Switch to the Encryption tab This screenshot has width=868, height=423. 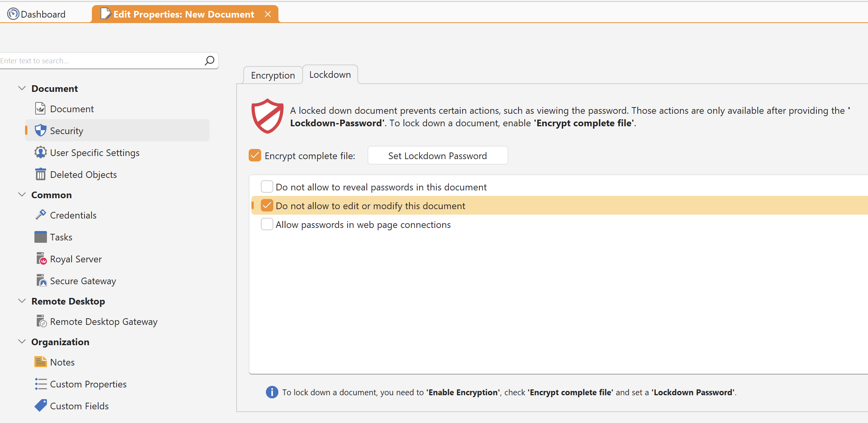[273, 75]
